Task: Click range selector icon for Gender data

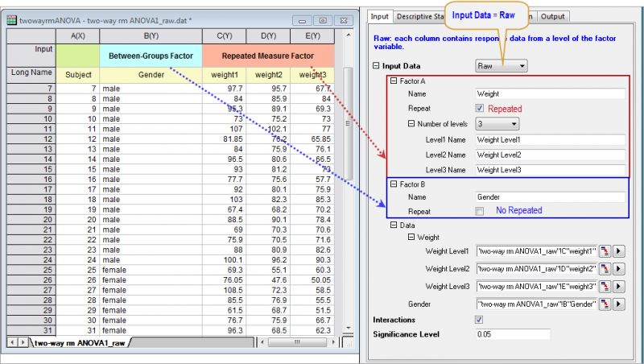Action: click(605, 304)
